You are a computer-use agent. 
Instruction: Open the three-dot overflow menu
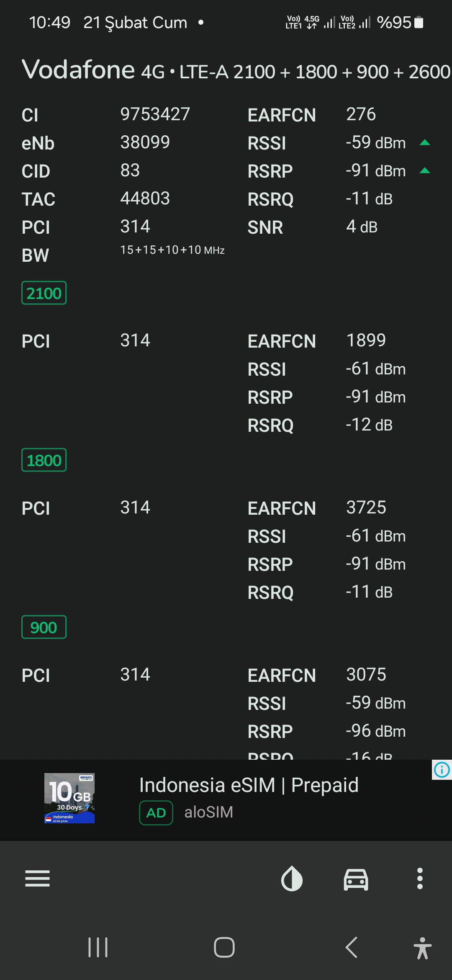coord(420,878)
